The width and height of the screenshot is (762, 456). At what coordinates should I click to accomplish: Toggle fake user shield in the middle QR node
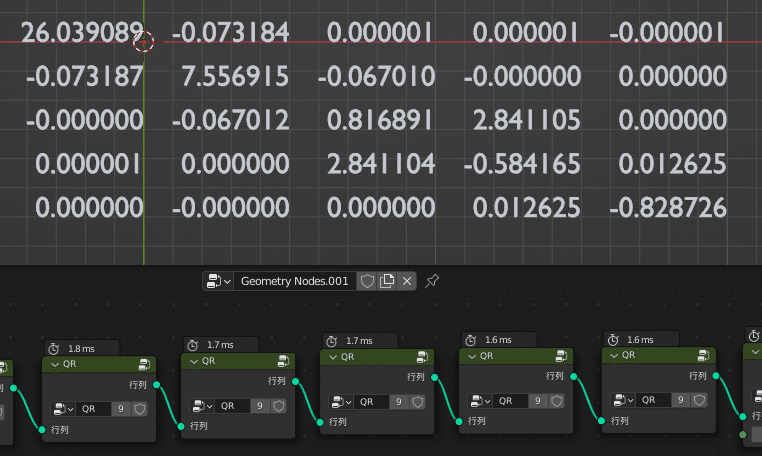tap(417, 402)
